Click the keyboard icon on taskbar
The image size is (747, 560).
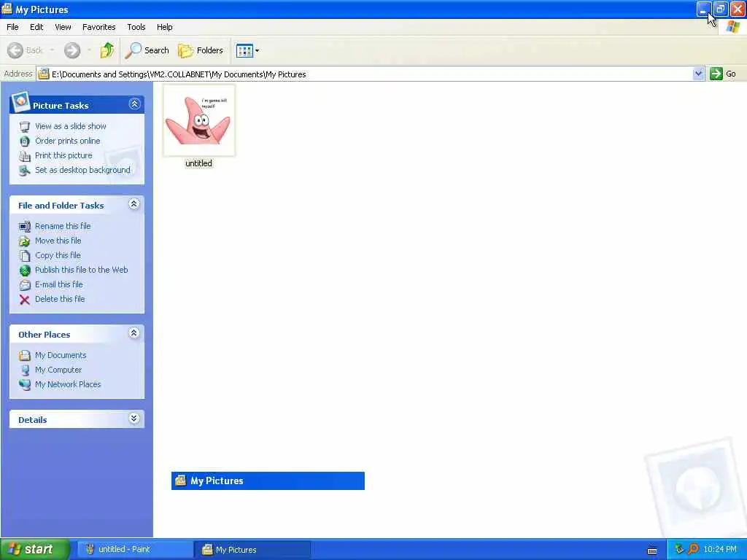coord(652,551)
